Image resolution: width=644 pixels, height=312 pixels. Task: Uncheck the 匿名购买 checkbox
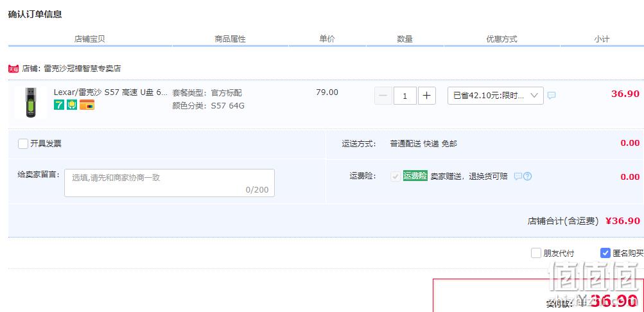[x=605, y=253]
